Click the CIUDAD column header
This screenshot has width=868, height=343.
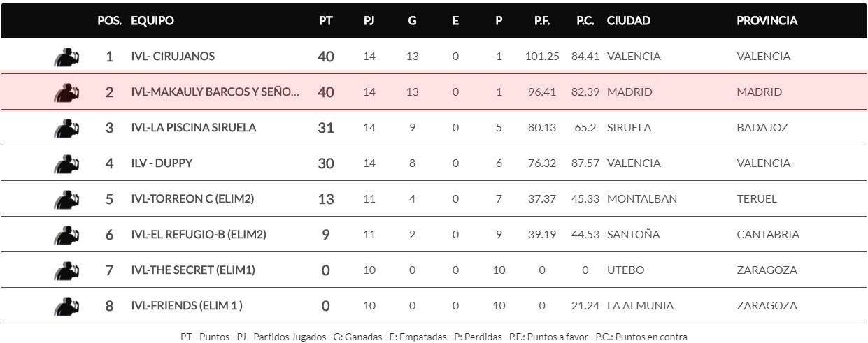click(x=628, y=21)
